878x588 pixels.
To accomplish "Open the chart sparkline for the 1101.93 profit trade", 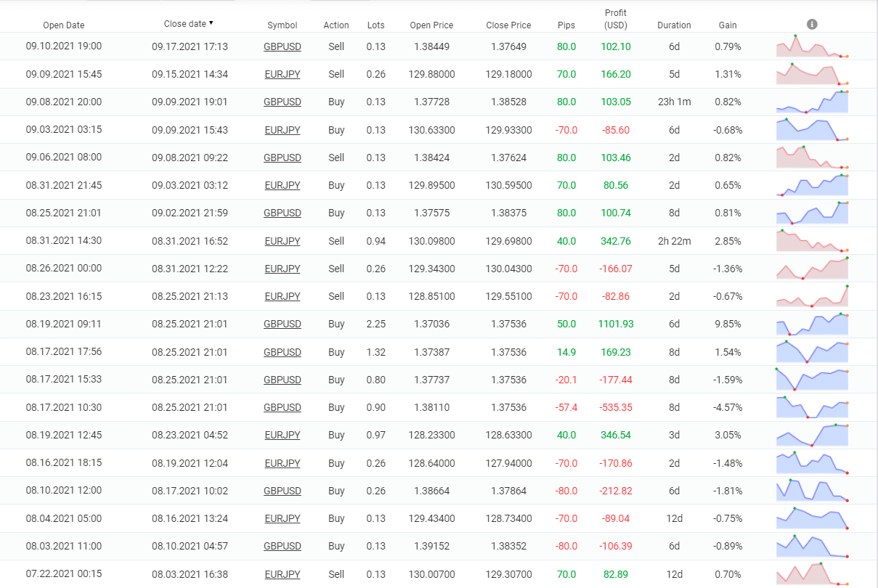I will [x=812, y=324].
